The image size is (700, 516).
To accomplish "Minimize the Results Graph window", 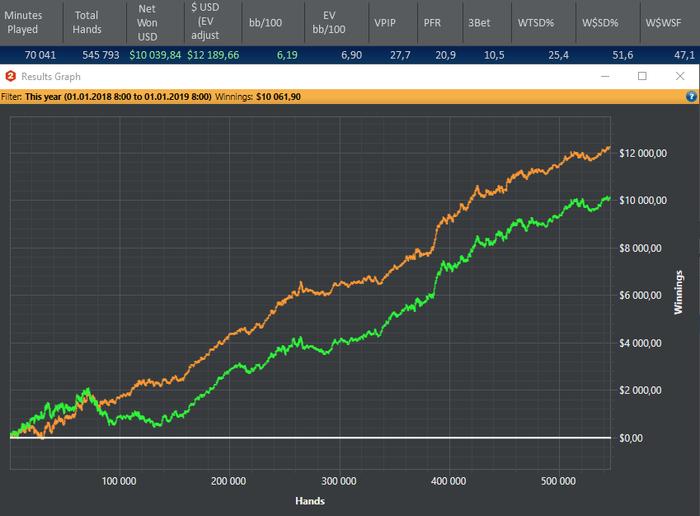I will click(x=605, y=76).
